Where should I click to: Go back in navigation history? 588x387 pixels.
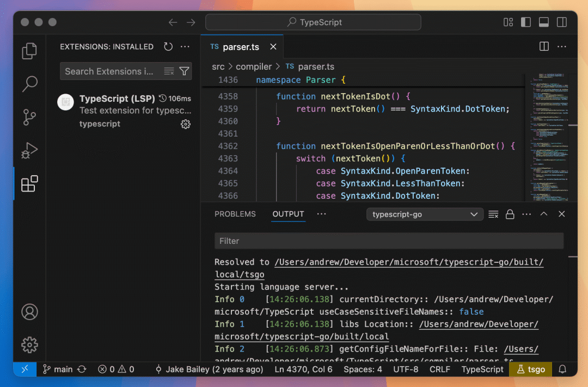click(x=173, y=22)
